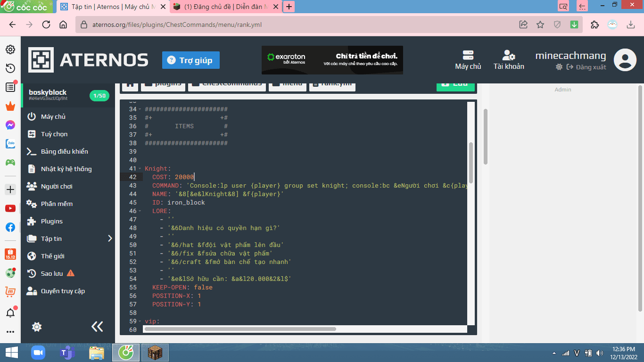Open Microsoft Teams from the taskbar
The width and height of the screenshot is (644, 362).
click(67, 353)
